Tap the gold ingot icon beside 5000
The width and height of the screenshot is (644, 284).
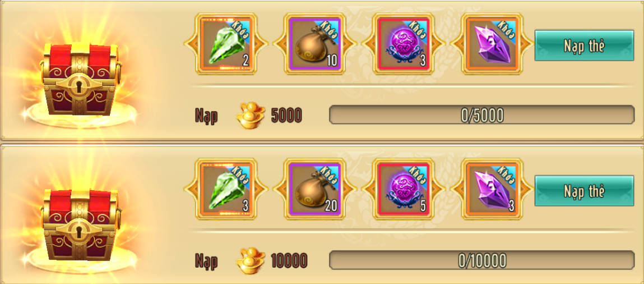click(x=251, y=116)
